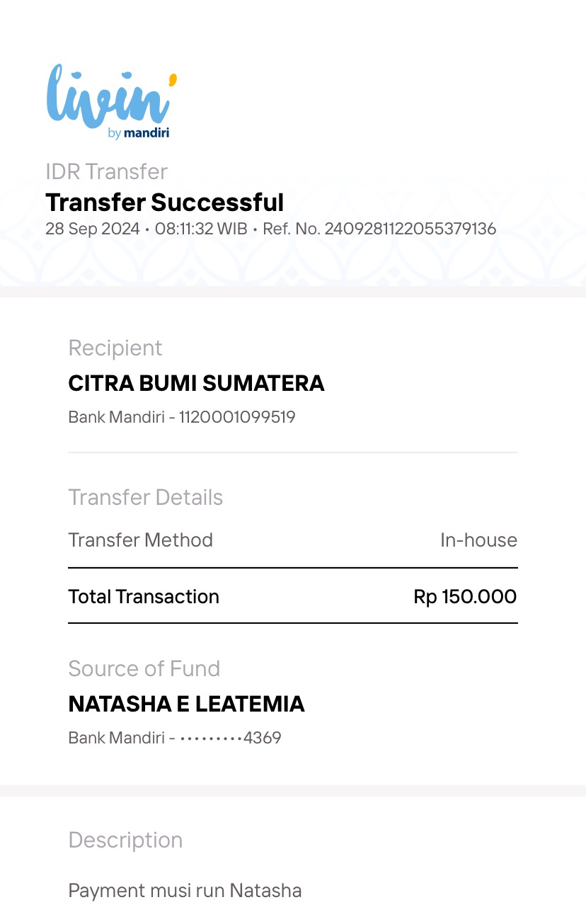Select recipient name CITRA BUMI SUMATERA
Viewport: 586px width, 924px height.
click(196, 383)
